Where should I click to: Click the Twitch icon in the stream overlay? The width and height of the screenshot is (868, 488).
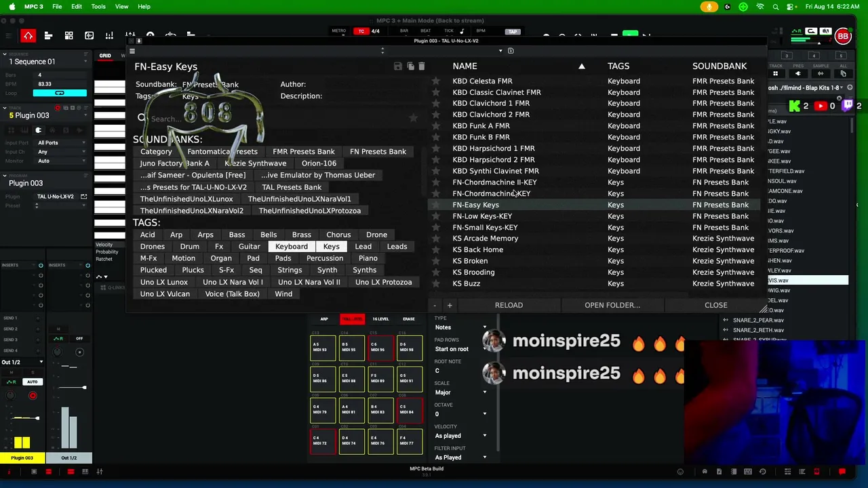848,106
